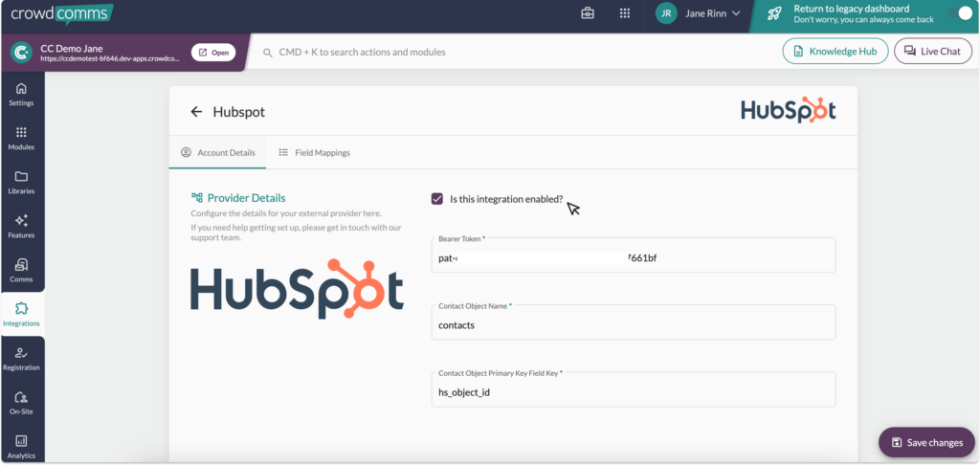Expand the Jane Rinn user menu
This screenshot has height=465, width=980.
(x=699, y=13)
